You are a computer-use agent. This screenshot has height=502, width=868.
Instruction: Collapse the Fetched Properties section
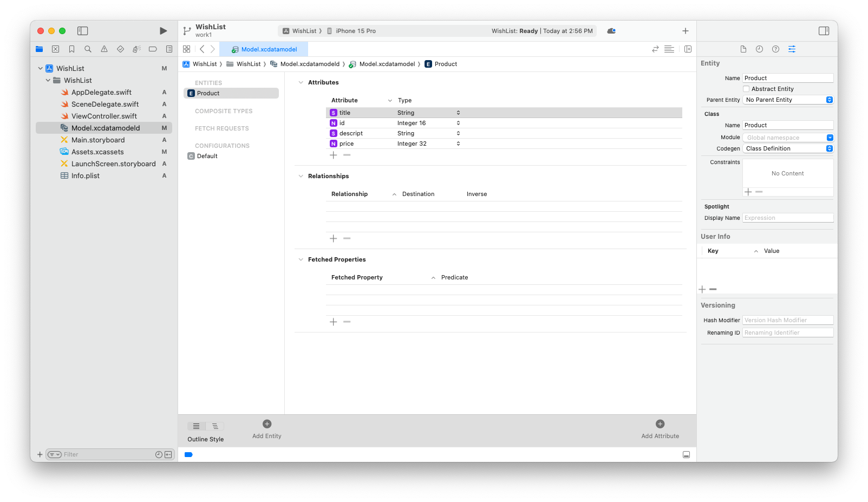click(301, 260)
